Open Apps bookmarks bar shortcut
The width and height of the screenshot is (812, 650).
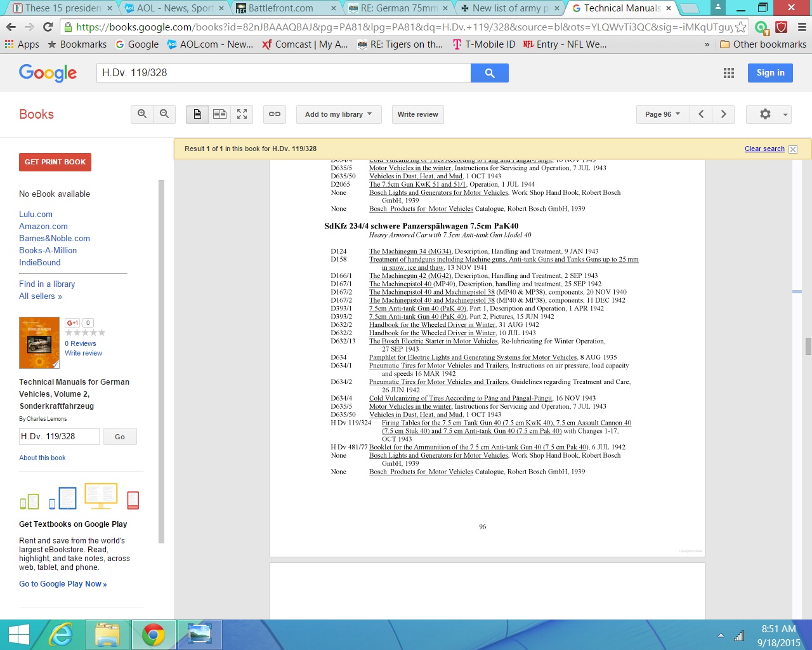pyautogui.click(x=22, y=44)
